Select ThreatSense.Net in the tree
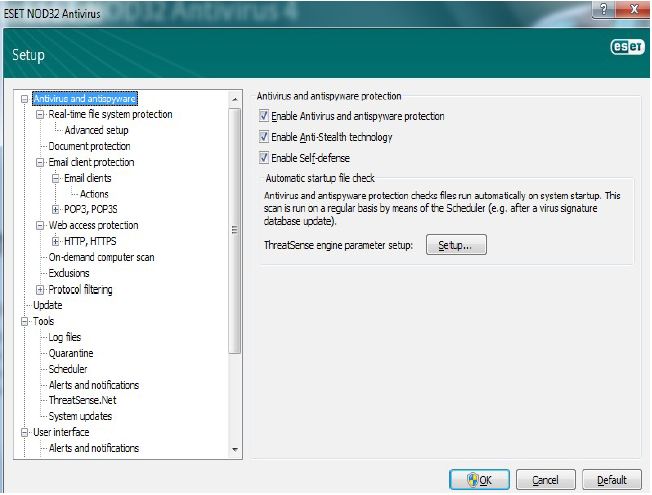652x495 pixels. (82, 400)
